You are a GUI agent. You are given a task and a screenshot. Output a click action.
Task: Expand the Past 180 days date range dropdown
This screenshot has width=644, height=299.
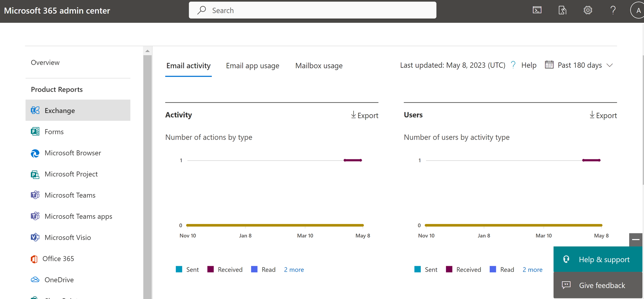pyautogui.click(x=579, y=65)
